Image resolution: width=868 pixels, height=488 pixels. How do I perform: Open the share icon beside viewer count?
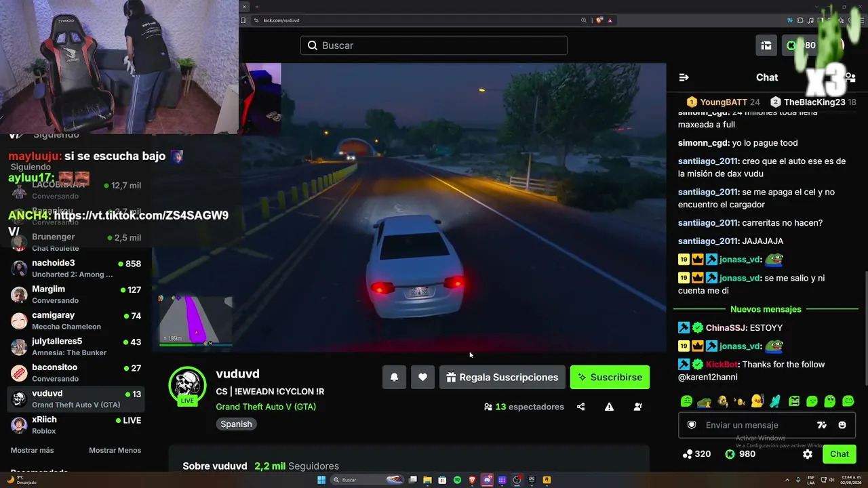[x=581, y=407]
